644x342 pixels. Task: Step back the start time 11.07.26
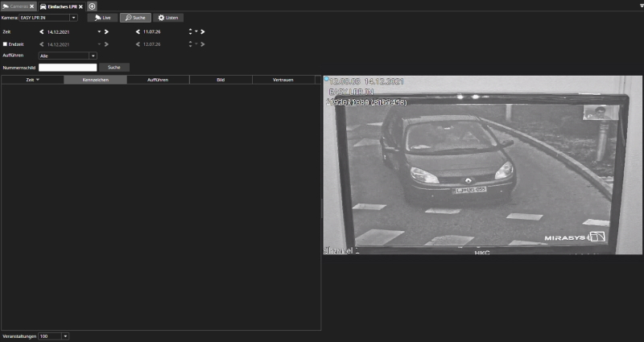tap(137, 31)
